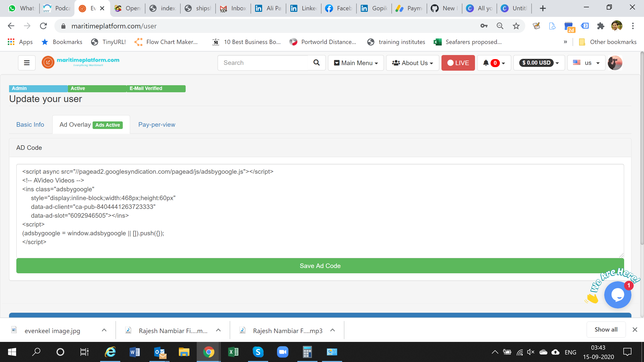Switch to the Basic Info tab

pos(30,124)
